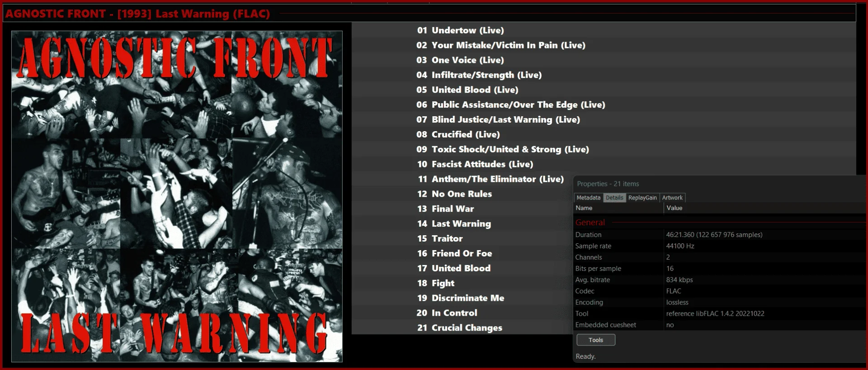
Task: Click the Tools button
Action: 596,340
